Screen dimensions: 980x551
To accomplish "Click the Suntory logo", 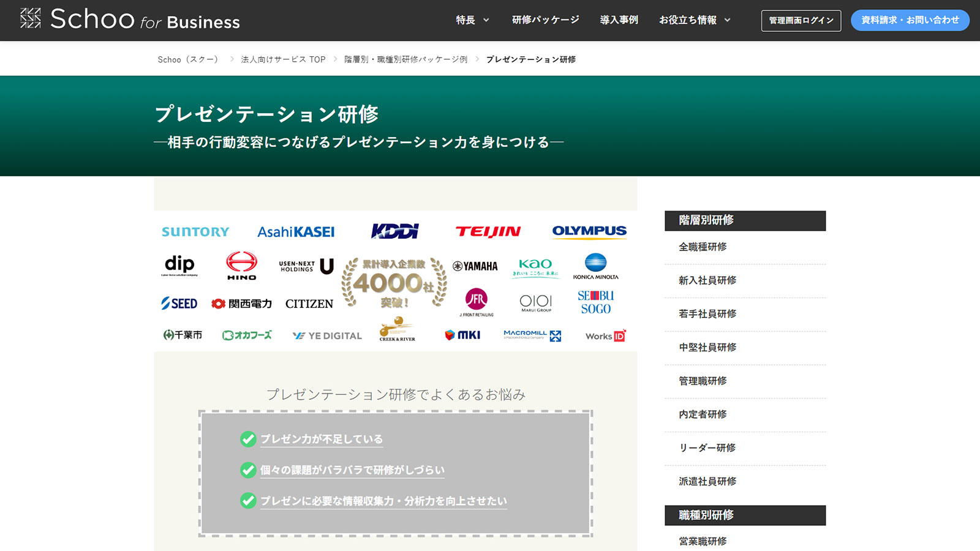I will (195, 232).
